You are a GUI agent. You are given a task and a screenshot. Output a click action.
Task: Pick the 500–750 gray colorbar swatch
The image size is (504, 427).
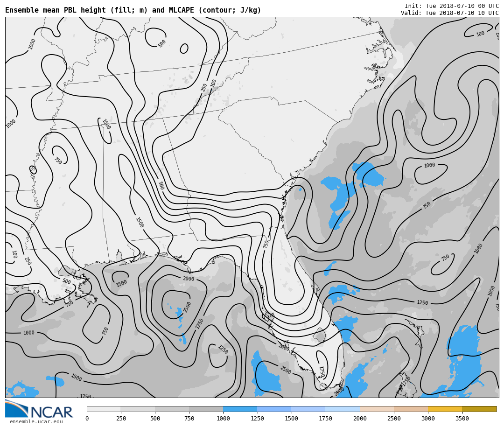pos(172,409)
